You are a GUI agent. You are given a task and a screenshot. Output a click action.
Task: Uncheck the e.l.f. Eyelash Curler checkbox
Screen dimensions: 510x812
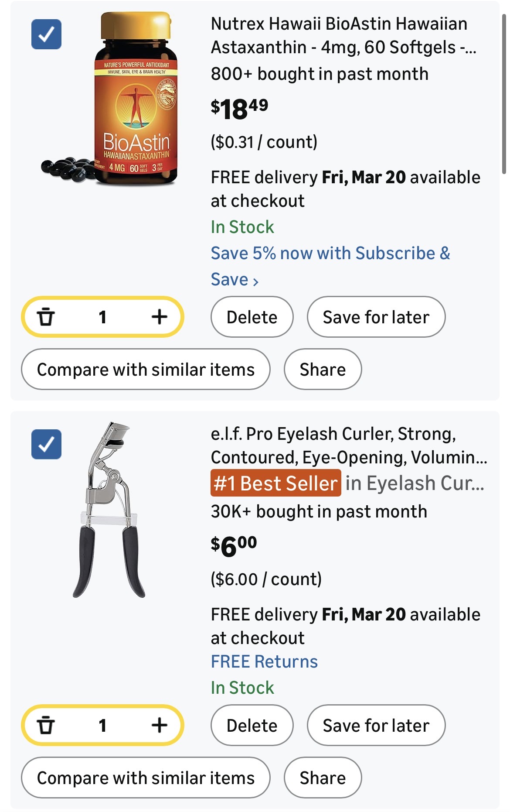click(x=46, y=444)
